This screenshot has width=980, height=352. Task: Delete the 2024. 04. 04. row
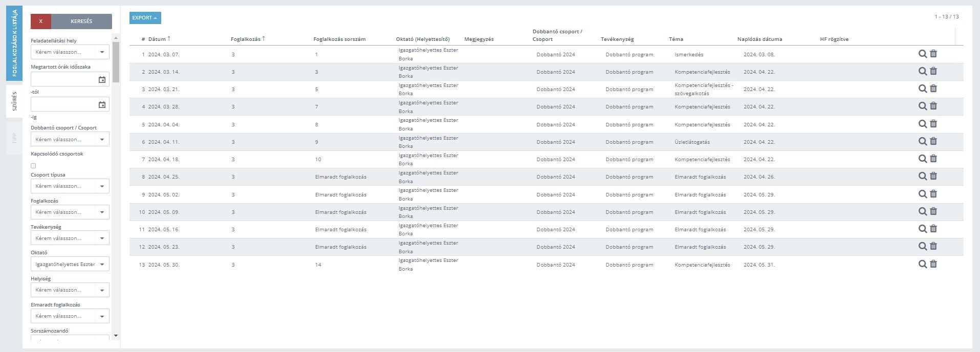pos(933,124)
